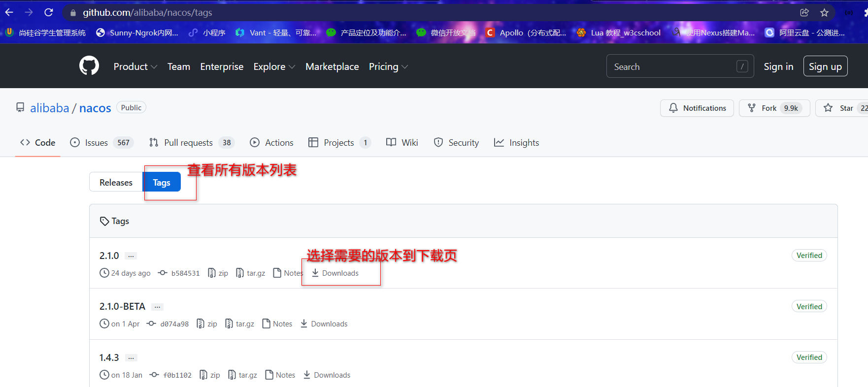The image size is (868, 387).
Task: Open commit b584531
Action: [x=185, y=273]
